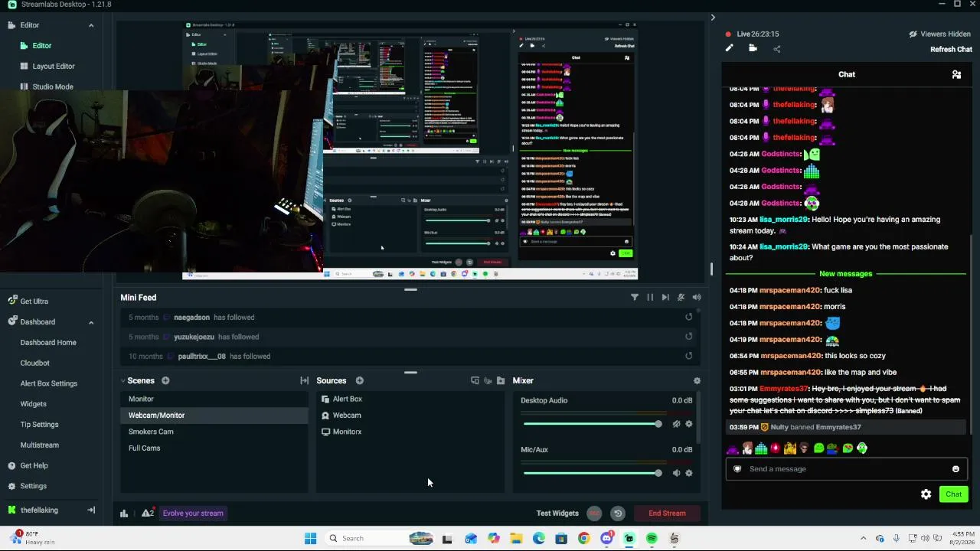Open Cloudbot in sidebar

[34, 363]
